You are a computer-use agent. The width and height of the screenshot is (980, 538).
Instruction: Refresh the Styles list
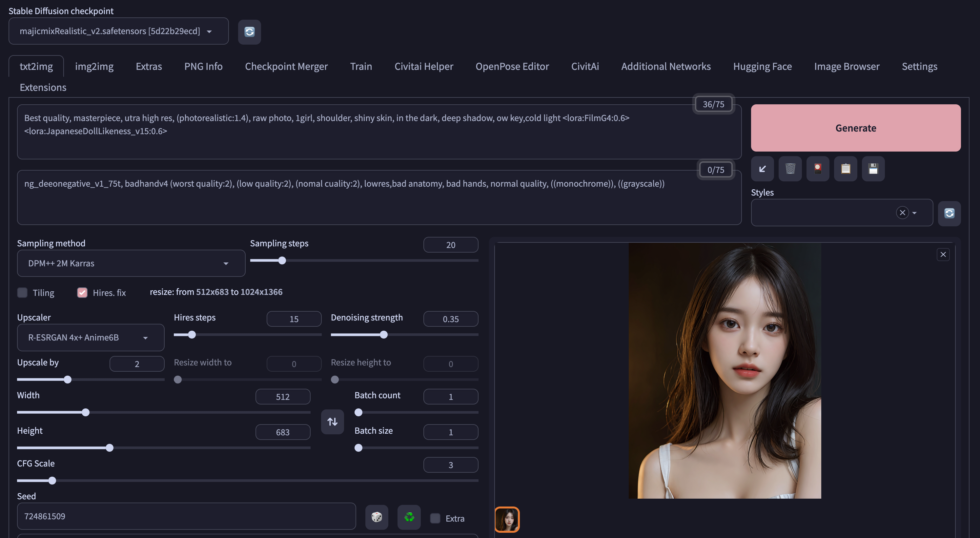949,213
